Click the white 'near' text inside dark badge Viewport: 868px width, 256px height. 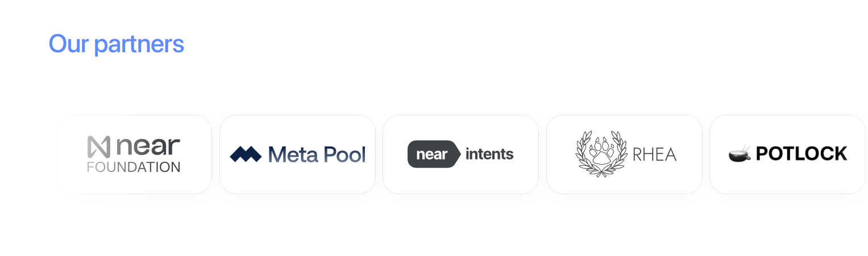[x=432, y=154]
